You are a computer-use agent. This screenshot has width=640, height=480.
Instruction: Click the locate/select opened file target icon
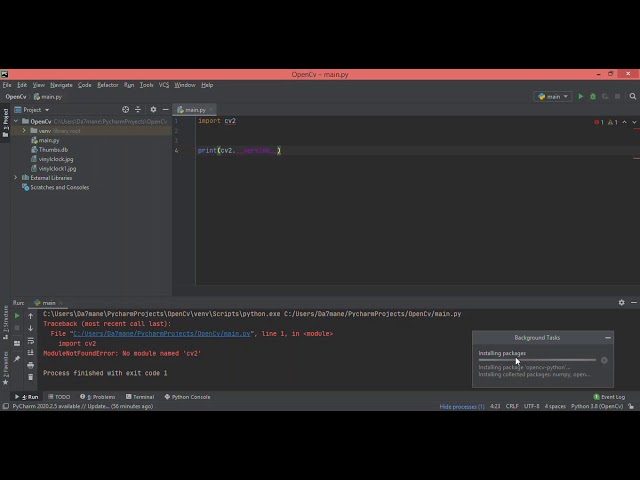click(x=125, y=109)
